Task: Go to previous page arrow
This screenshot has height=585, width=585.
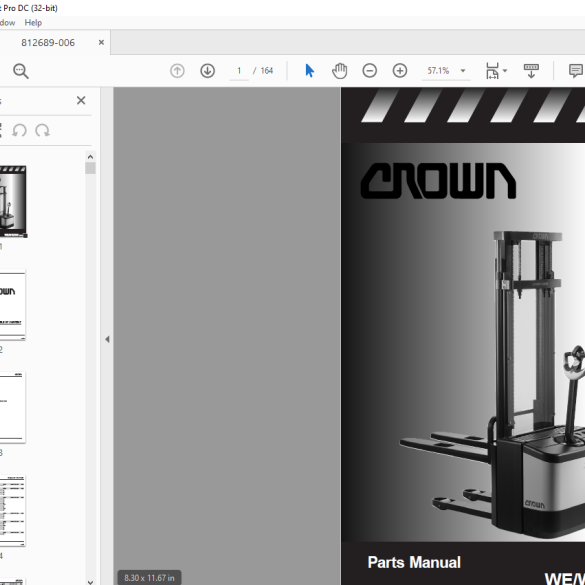Action: [x=177, y=71]
